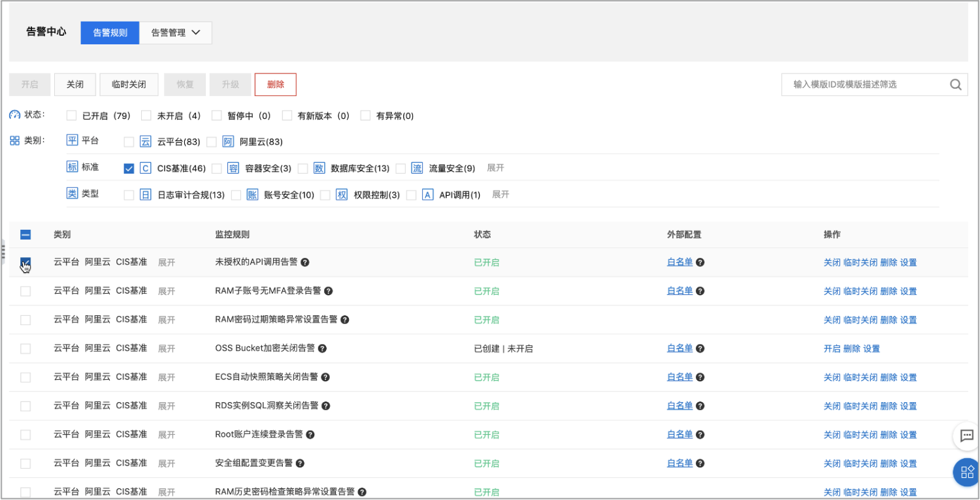
Task: Click help icon beside OSS Bucket加密关闭告警
Action: [x=322, y=349]
